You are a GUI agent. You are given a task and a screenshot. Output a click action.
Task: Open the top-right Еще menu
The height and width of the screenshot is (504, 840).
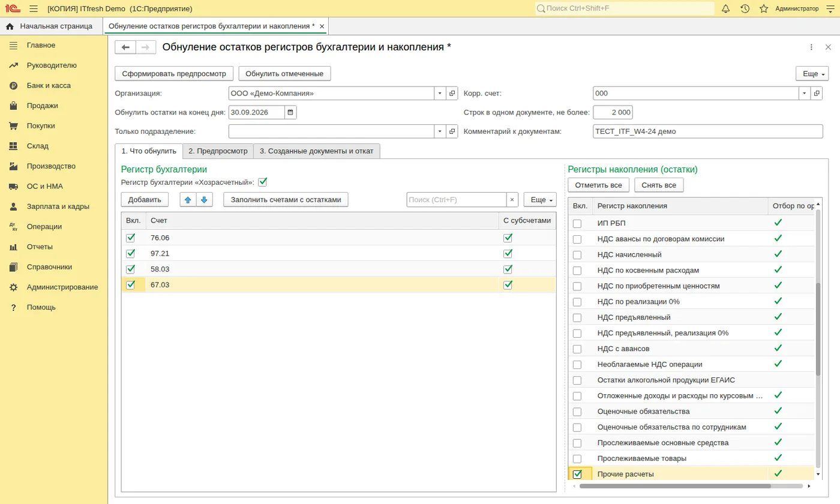point(812,74)
